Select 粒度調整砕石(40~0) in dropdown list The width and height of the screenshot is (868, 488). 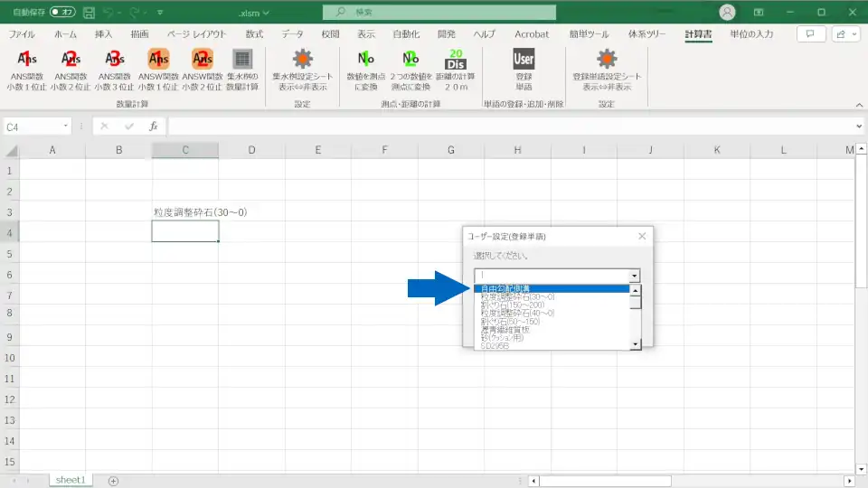pyautogui.click(x=552, y=314)
